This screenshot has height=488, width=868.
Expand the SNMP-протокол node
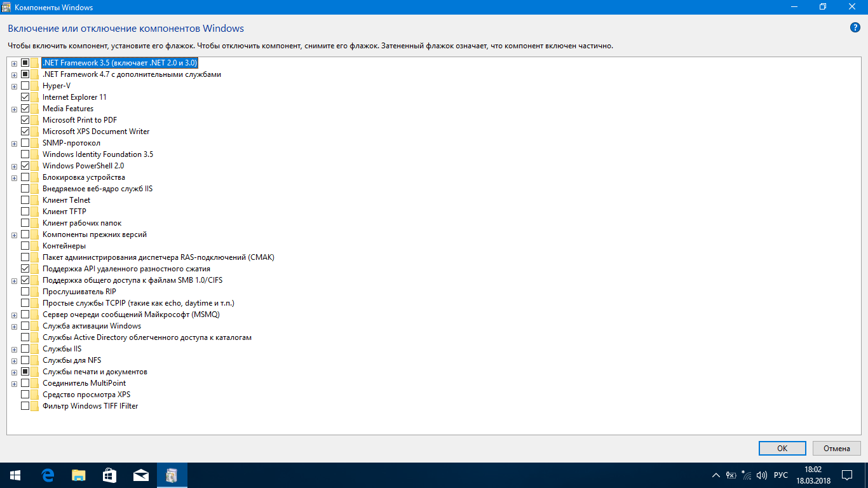[14, 144]
